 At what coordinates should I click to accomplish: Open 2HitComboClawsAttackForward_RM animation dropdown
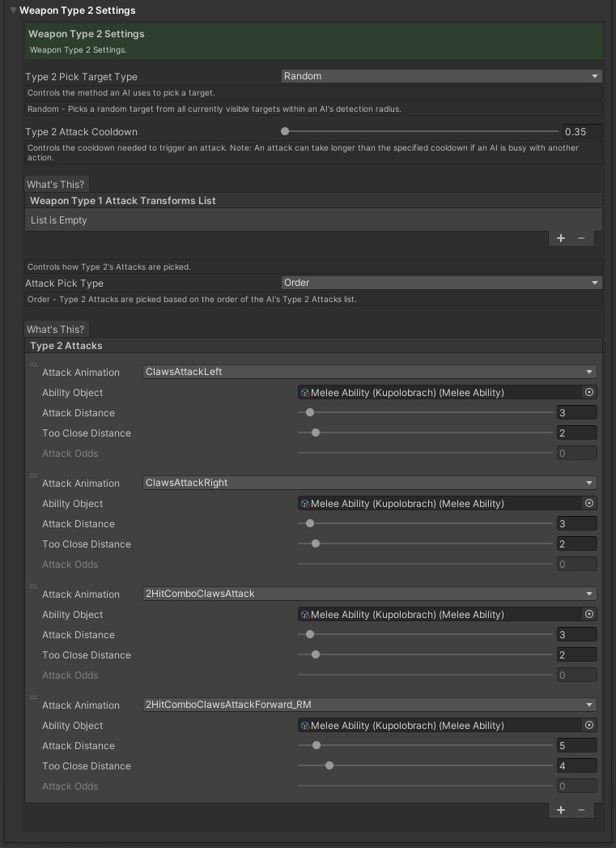(x=369, y=705)
